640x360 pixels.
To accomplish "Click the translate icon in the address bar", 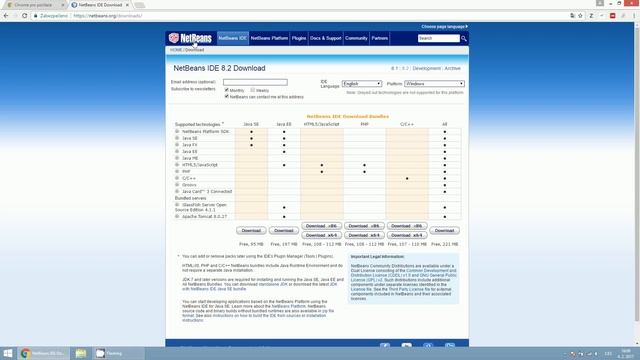I will click(572, 16).
